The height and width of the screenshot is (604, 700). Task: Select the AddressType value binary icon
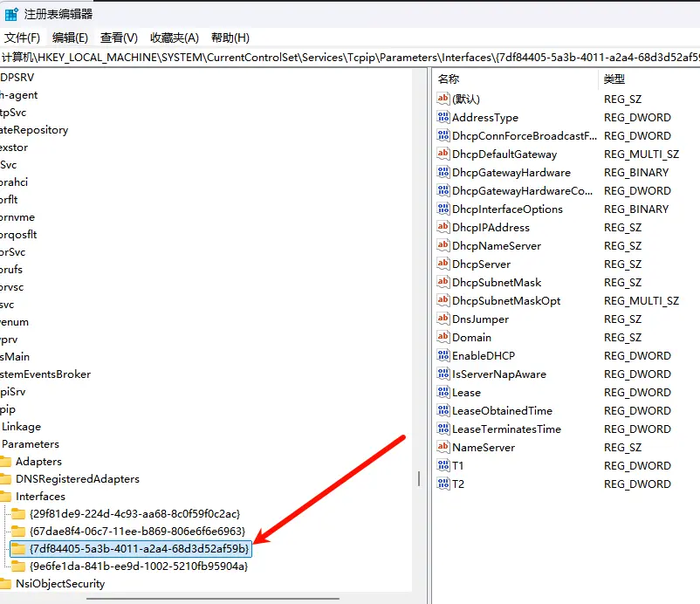click(x=443, y=117)
